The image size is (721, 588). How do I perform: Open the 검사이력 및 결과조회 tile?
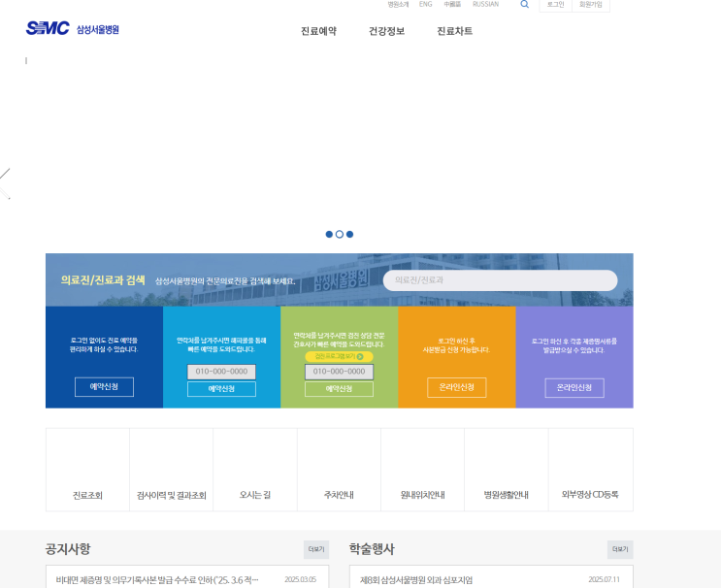172,470
